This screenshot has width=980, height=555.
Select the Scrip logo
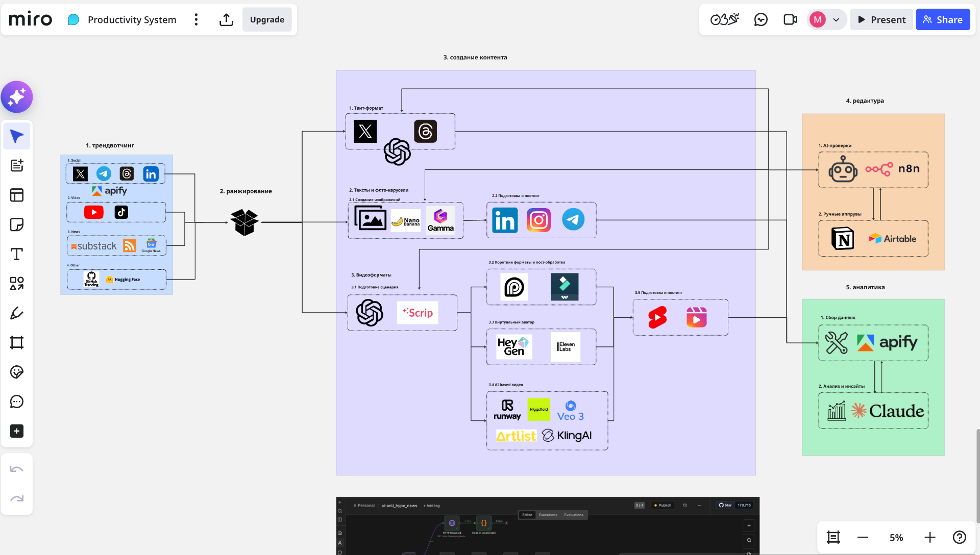point(418,313)
